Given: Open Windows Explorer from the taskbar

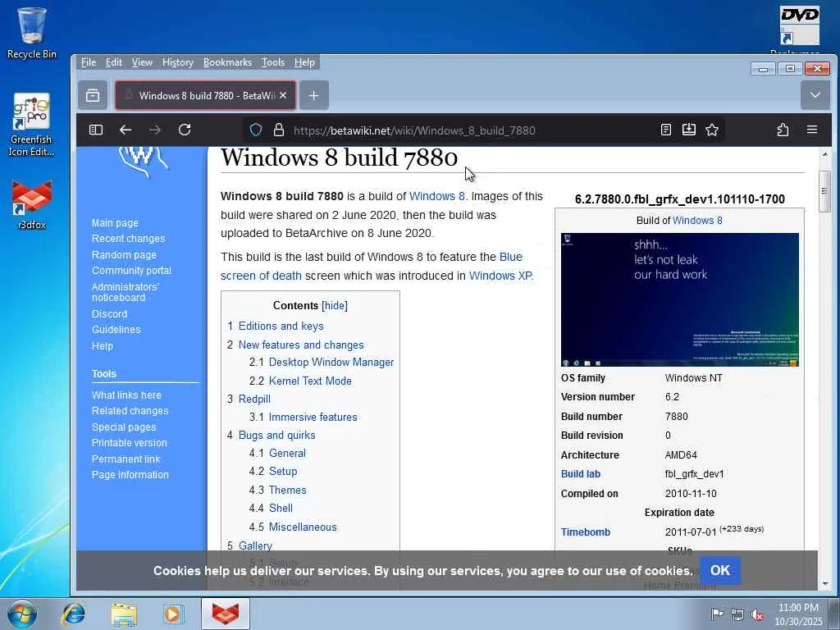Looking at the screenshot, I should (124, 614).
